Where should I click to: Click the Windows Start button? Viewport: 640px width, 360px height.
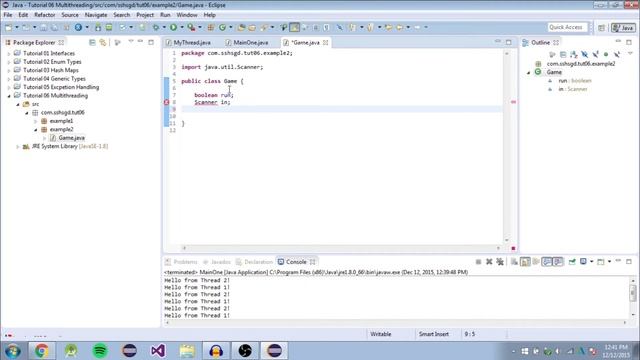tap(12, 351)
